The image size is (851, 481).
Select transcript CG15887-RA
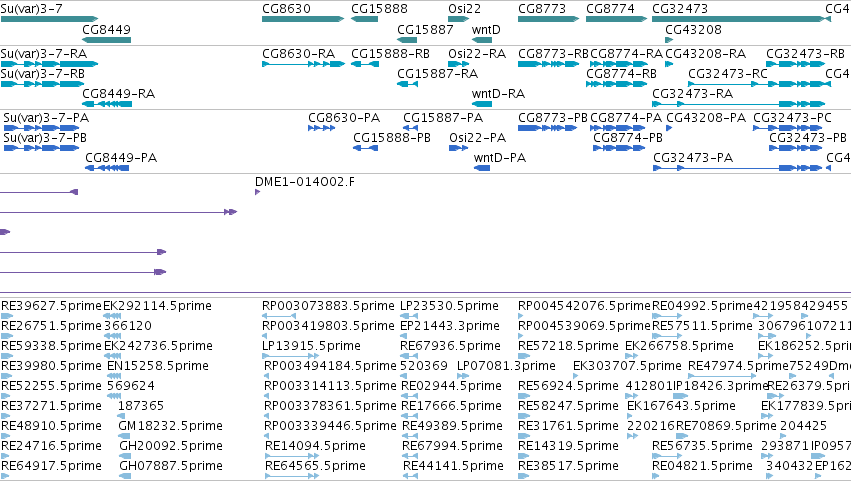point(437,74)
